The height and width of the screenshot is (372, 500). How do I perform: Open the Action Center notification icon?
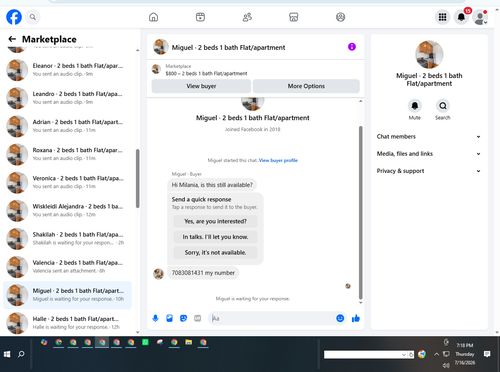tap(487, 354)
